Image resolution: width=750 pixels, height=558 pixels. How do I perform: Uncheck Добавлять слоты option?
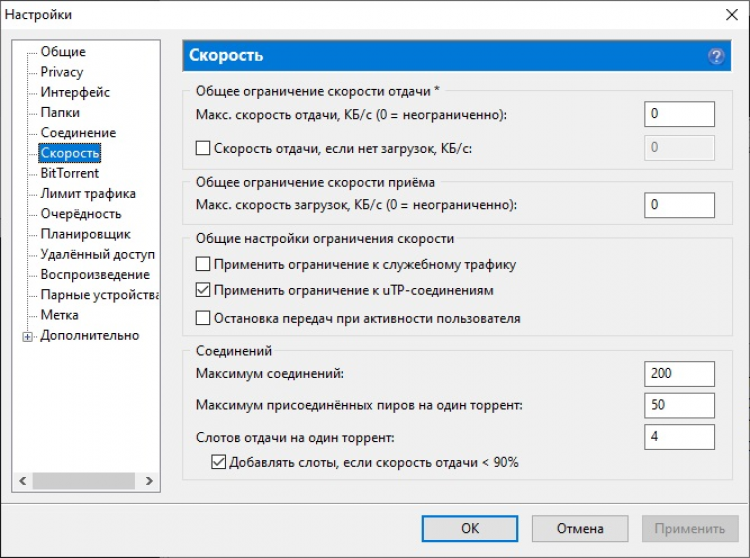tap(219, 463)
